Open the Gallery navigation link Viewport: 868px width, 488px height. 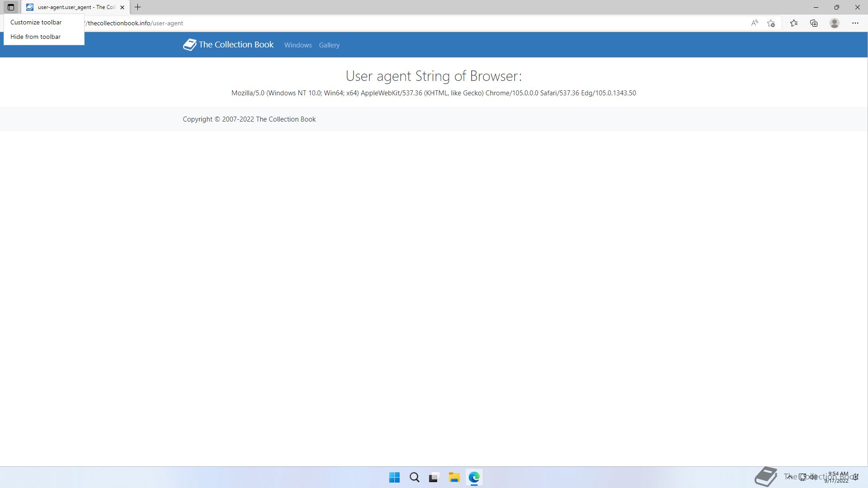329,45
